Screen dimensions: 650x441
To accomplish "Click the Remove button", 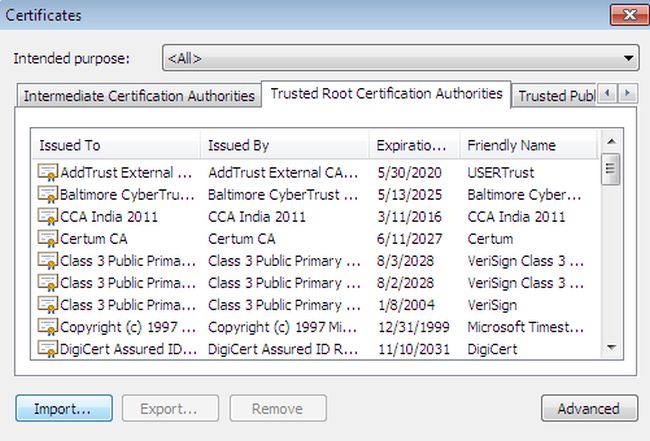I will (x=278, y=408).
